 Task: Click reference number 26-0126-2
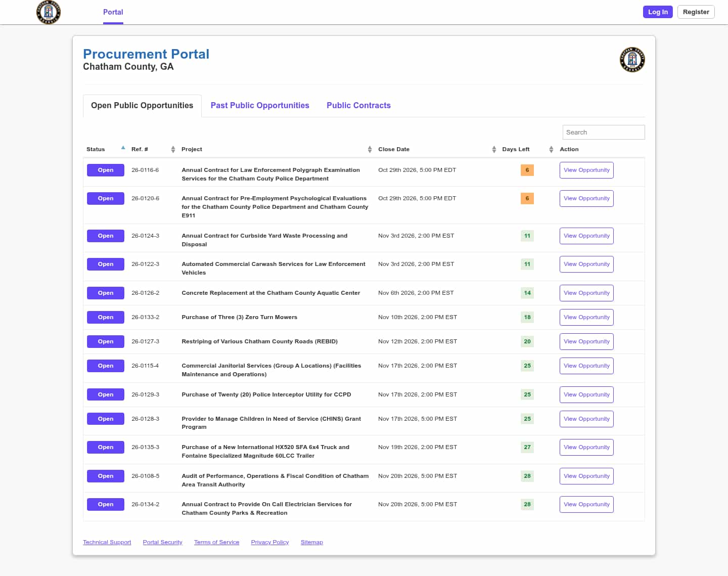click(x=146, y=293)
